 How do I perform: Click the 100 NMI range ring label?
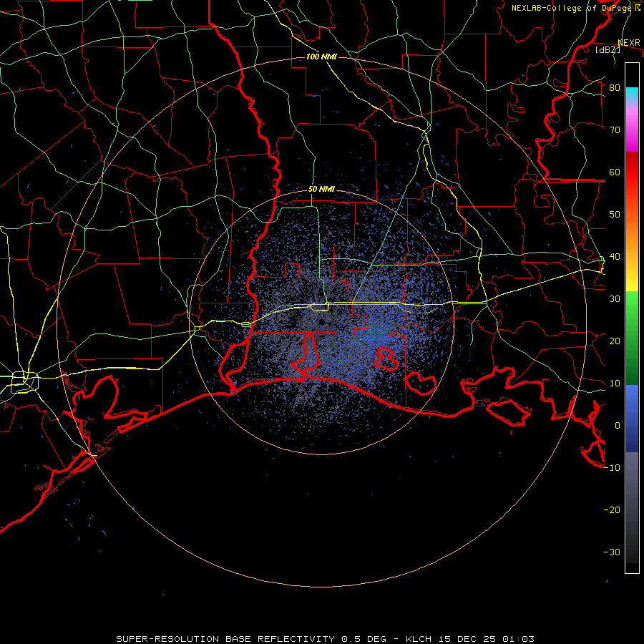[x=321, y=57]
